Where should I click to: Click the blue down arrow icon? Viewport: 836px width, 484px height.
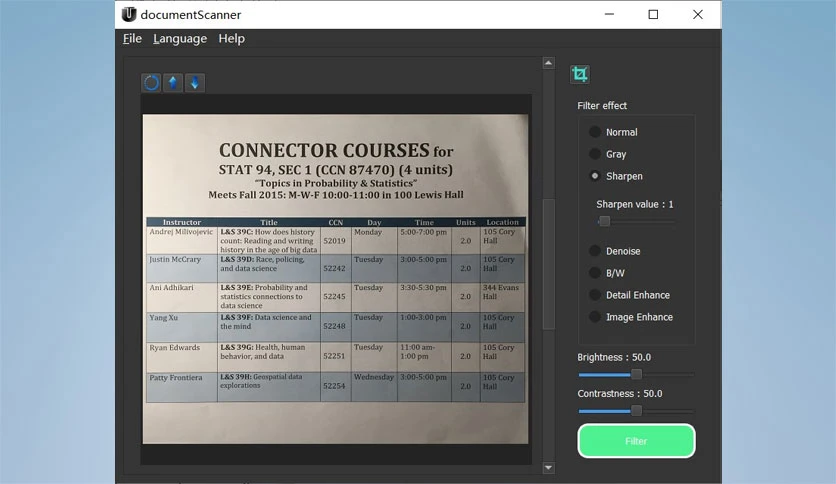pyautogui.click(x=195, y=83)
